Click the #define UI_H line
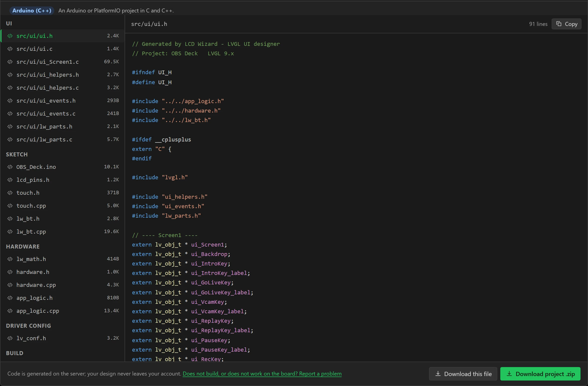 (152, 82)
